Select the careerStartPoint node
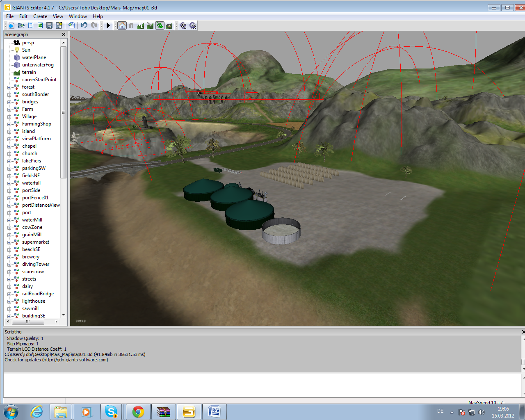The height and width of the screenshot is (420, 525). coord(39,80)
